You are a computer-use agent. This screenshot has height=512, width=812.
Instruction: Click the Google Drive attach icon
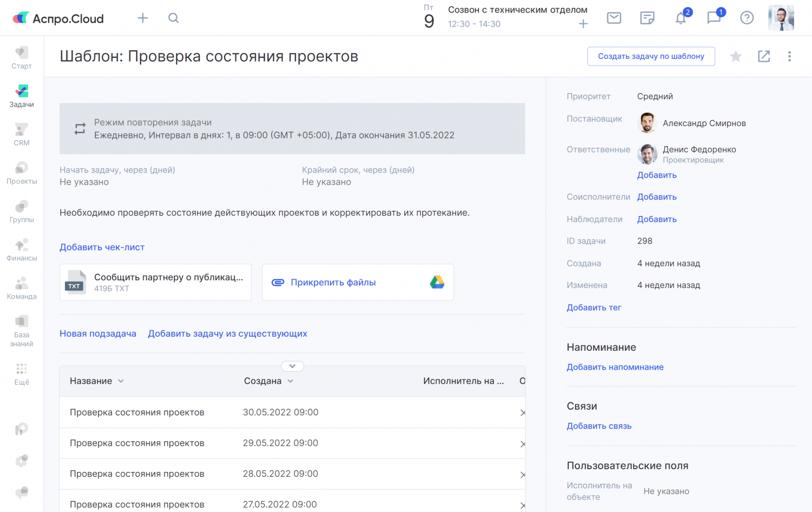pos(437,282)
